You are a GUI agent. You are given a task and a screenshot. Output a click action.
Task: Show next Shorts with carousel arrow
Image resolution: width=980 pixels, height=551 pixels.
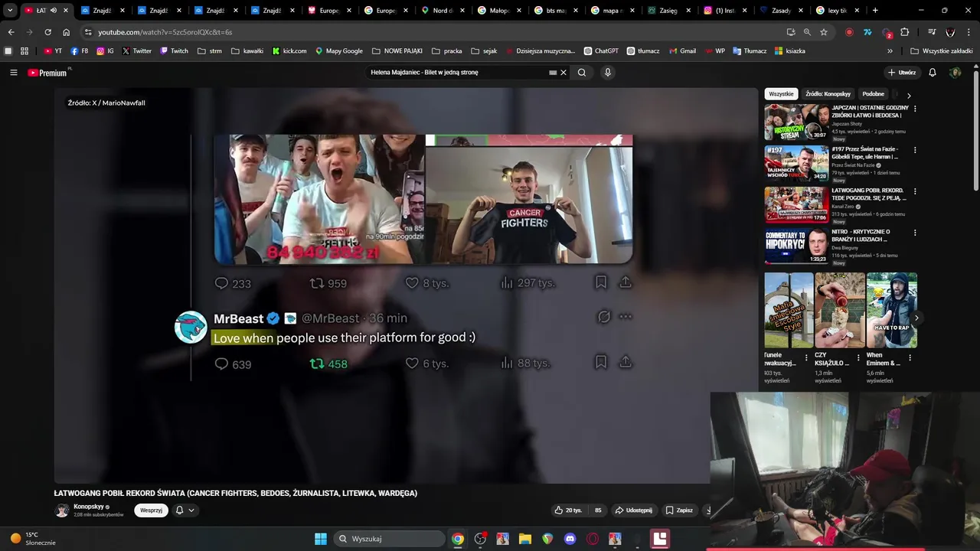[916, 318]
